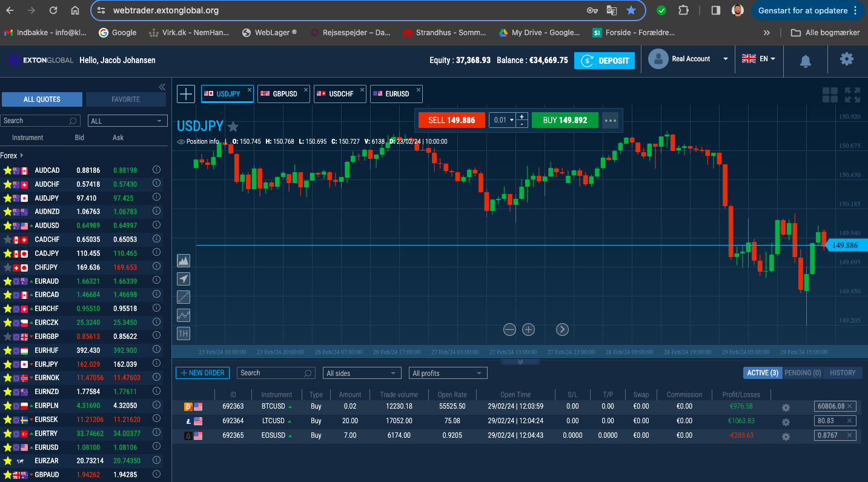This screenshot has height=482, width=868.
Task: Toggle the USDJPY favorite star by title
Action: click(233, 127)
